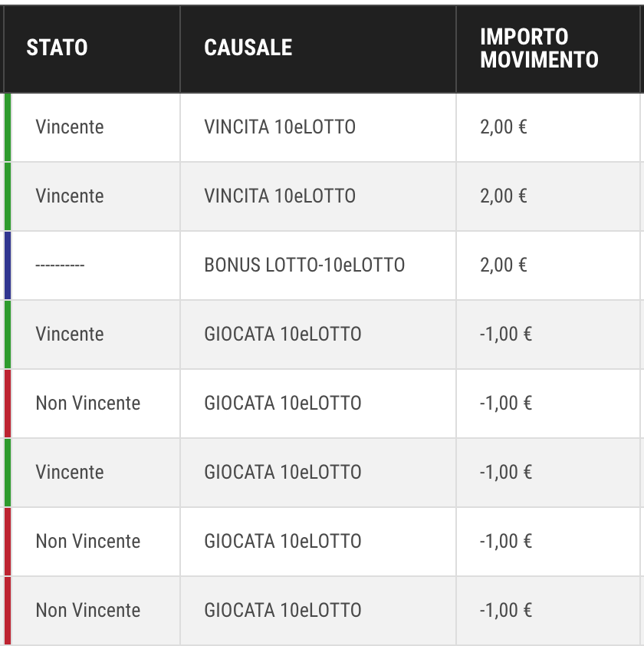This screenshot has width=644, height=646.
Task: Click the second VINCITA 10eLOTTO entry
Action: click(x=280, y=196)
